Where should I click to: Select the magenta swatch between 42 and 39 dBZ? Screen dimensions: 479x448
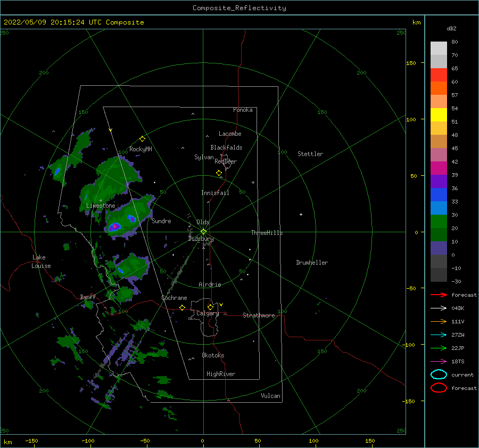(439, 168)
